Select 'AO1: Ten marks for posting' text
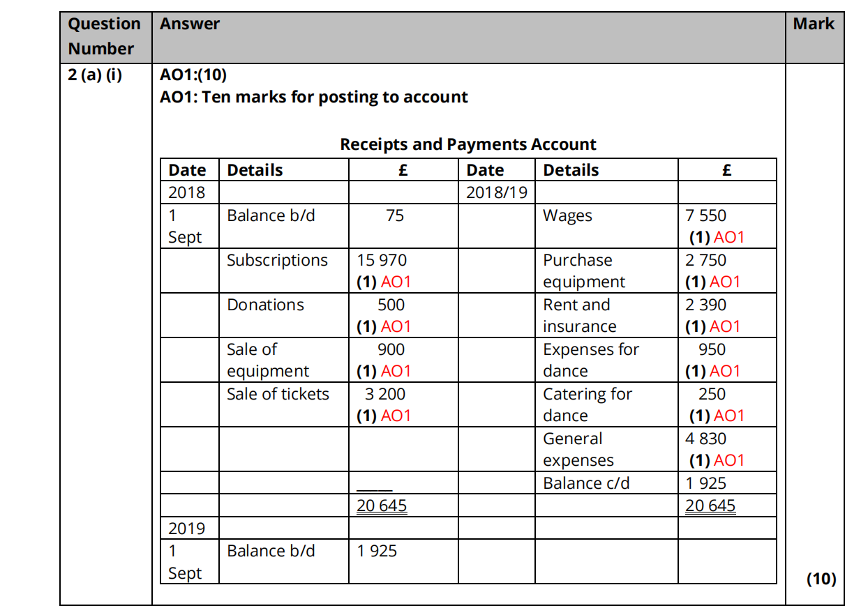The image size is (868, 615). click(313, 97)
